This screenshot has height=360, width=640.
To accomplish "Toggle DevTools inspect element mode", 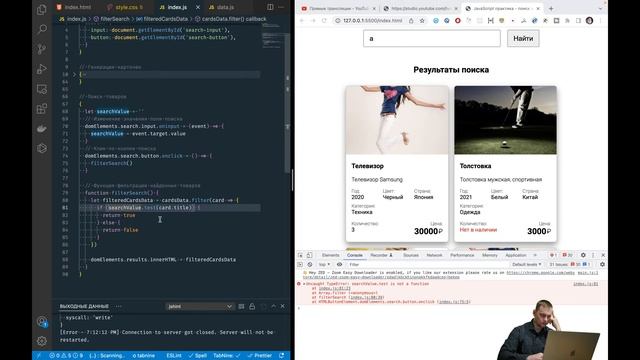I will tap(300, 255).
